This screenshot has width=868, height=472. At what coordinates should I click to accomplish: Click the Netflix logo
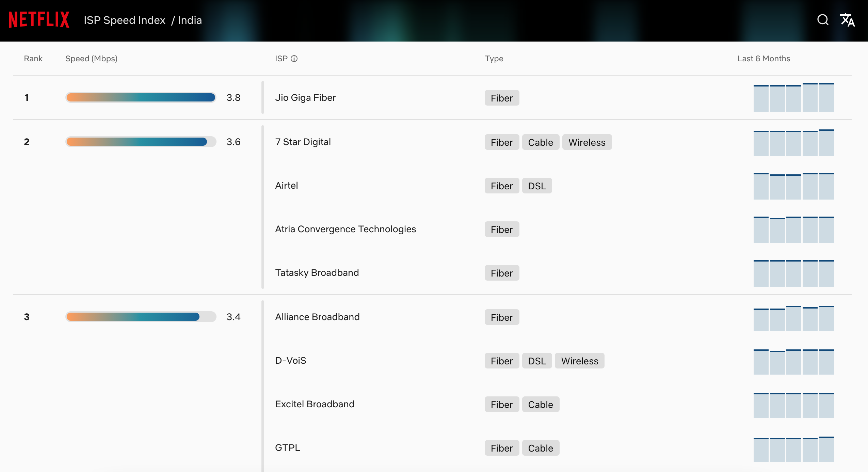click(39, 20)
